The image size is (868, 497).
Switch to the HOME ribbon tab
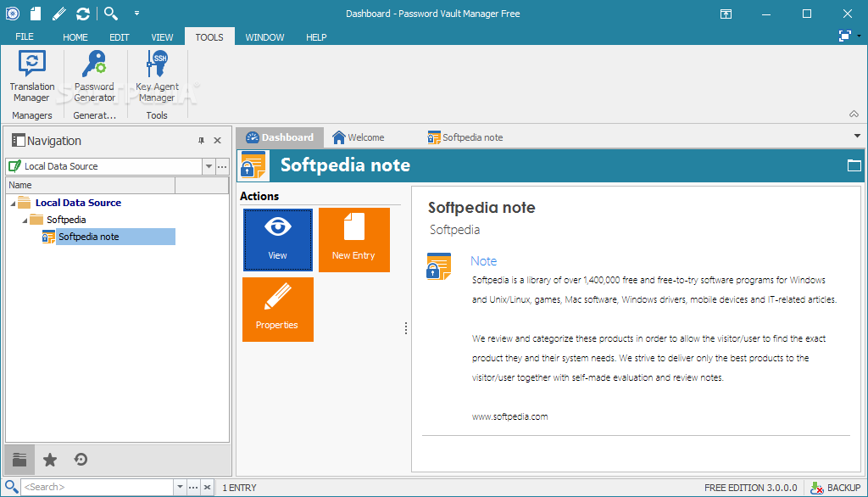pos(75,37)
